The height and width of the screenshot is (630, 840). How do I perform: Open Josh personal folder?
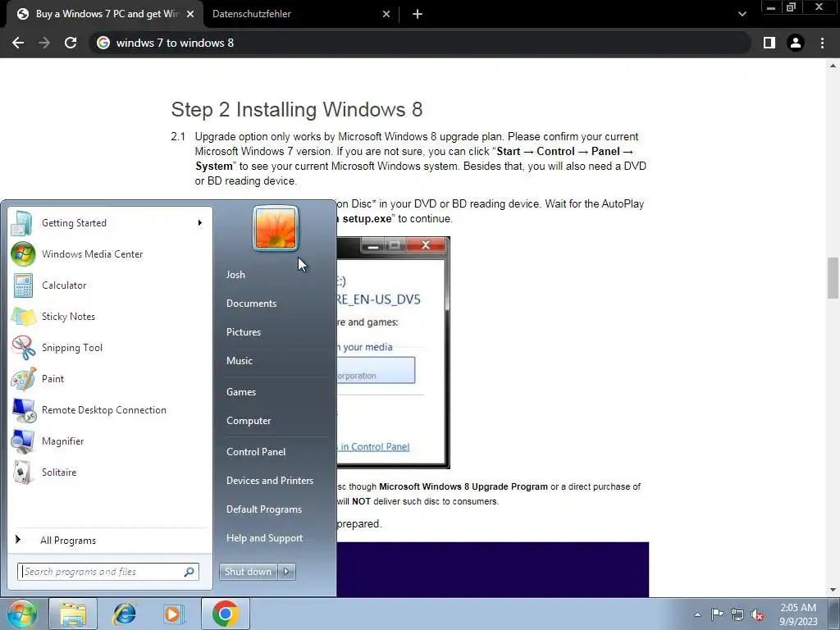(235, 274)
